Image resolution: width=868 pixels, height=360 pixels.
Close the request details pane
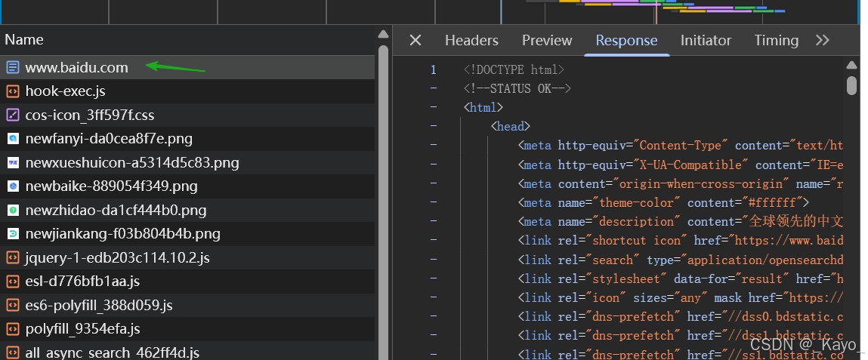(415, 40)
